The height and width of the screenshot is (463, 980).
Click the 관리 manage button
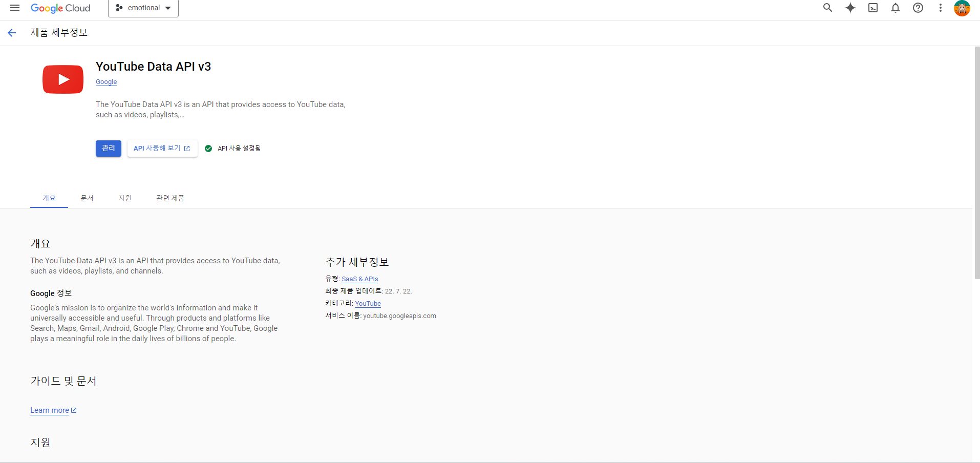coord(109,148)
